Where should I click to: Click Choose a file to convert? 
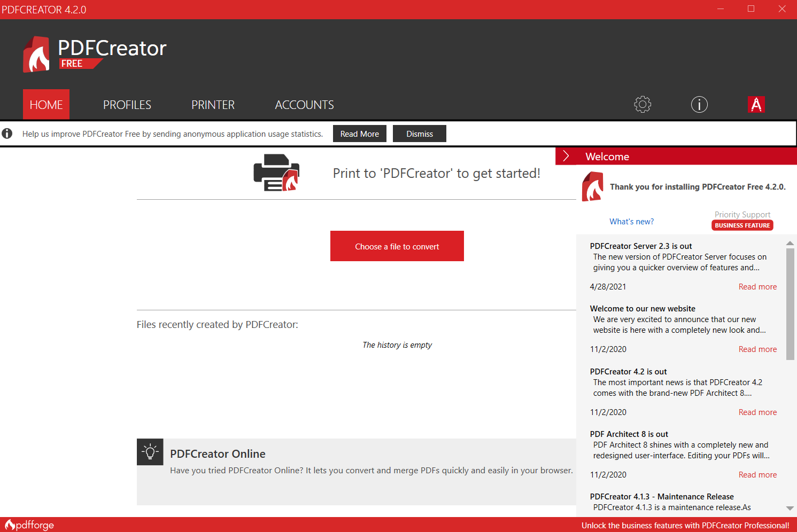point(397,246)
